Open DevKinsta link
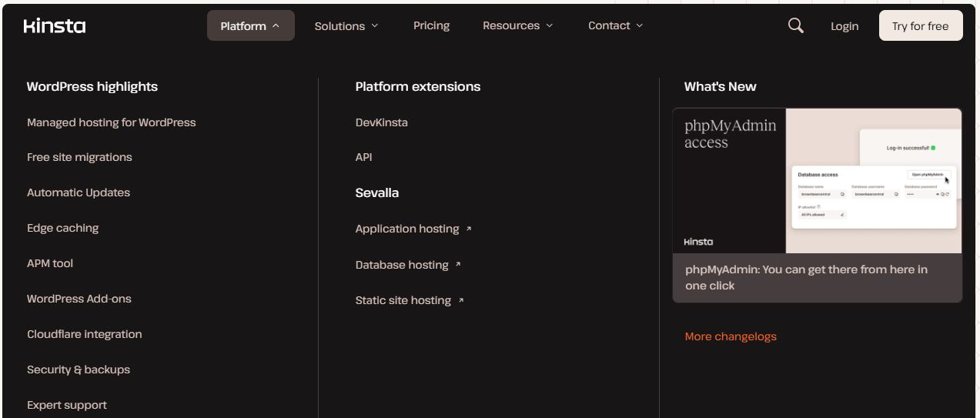980x418 pixels. (382, 122)
